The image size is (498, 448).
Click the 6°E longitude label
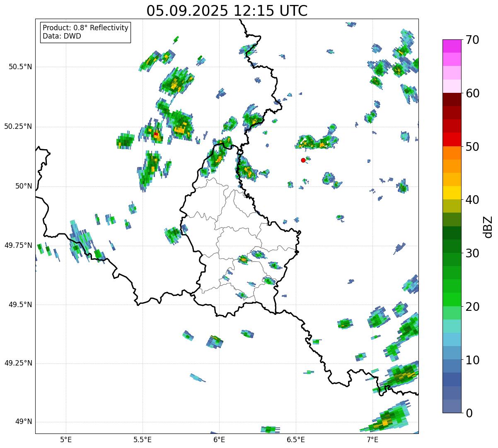point(219,439)
